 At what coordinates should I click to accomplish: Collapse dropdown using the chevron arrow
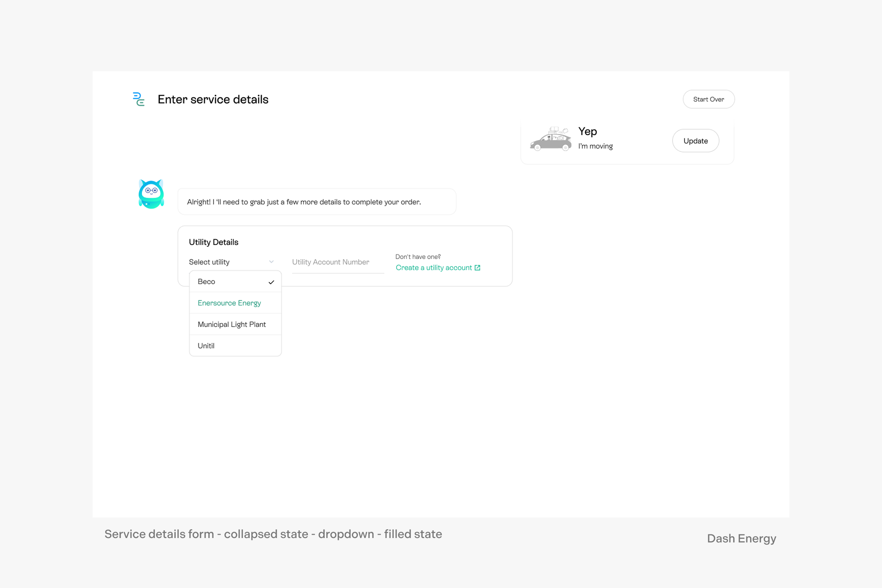pos(271,262)
